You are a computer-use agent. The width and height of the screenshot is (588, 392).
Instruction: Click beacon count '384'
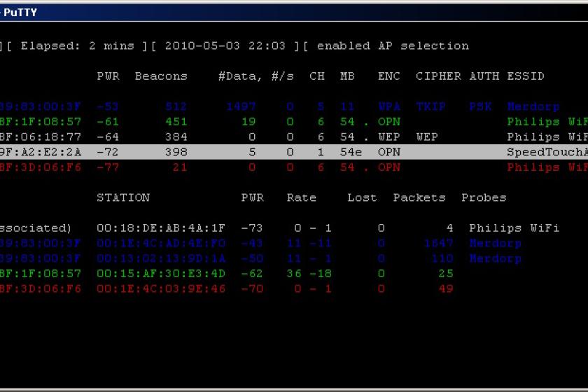point(176,137)
